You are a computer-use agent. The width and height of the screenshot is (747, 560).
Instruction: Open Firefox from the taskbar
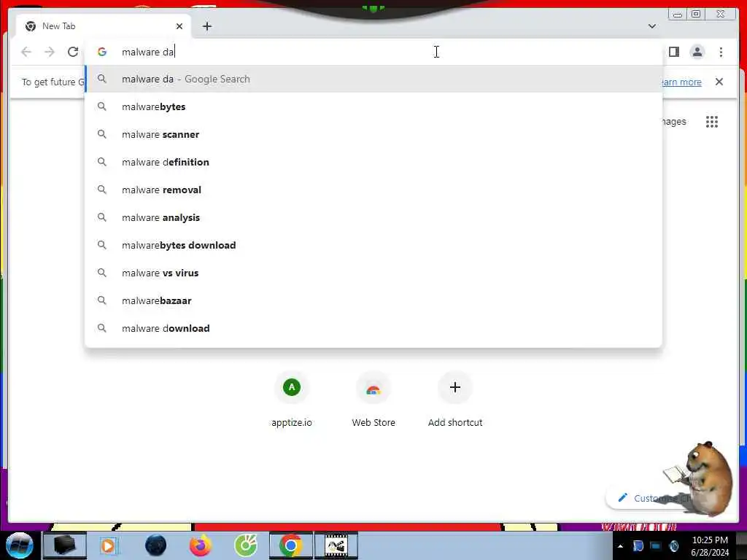(201, 545)
